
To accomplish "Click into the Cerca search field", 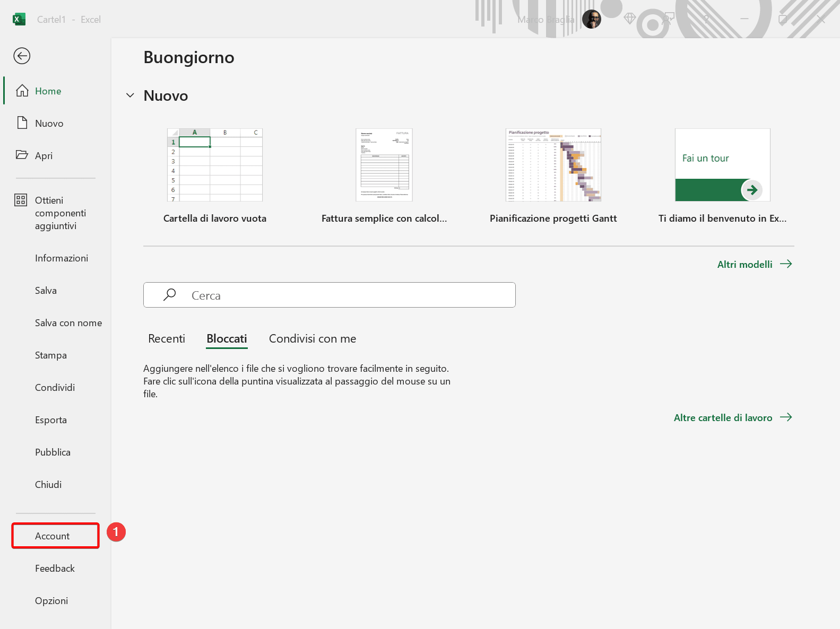I will (330, 295).
